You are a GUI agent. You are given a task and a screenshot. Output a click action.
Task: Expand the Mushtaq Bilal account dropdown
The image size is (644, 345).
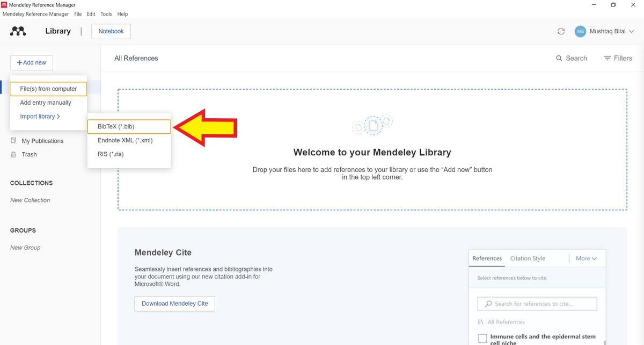[x=631, y=31]
